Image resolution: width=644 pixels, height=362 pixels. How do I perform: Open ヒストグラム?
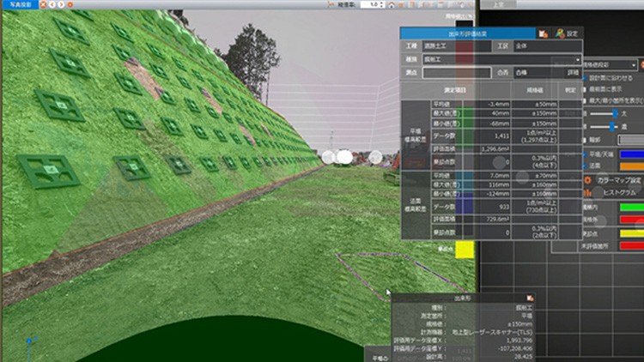click(616, 192)
